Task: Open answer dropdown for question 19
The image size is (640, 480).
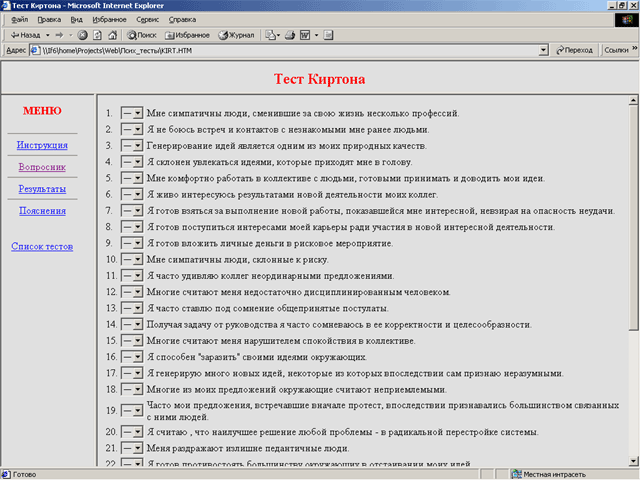Action: pyautogui.click(x=131, y=411)
